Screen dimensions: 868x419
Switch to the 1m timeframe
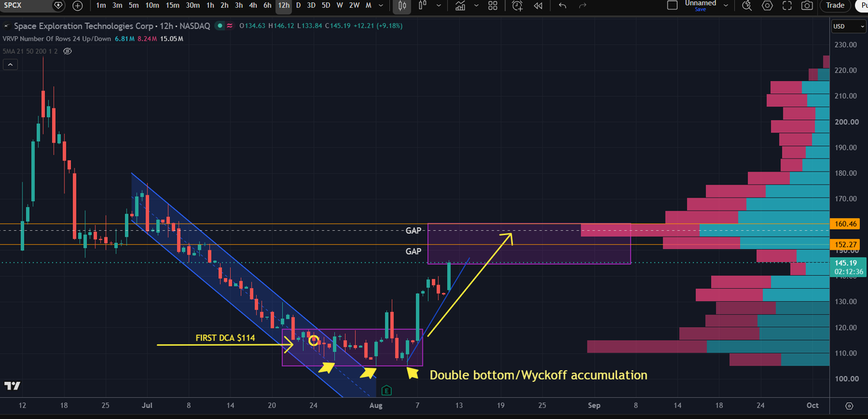click(x=101, y=5)
